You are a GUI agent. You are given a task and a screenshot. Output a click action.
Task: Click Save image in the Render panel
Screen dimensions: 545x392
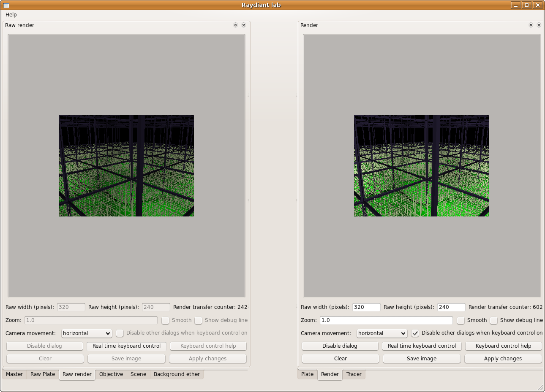(x=421, y=358)
